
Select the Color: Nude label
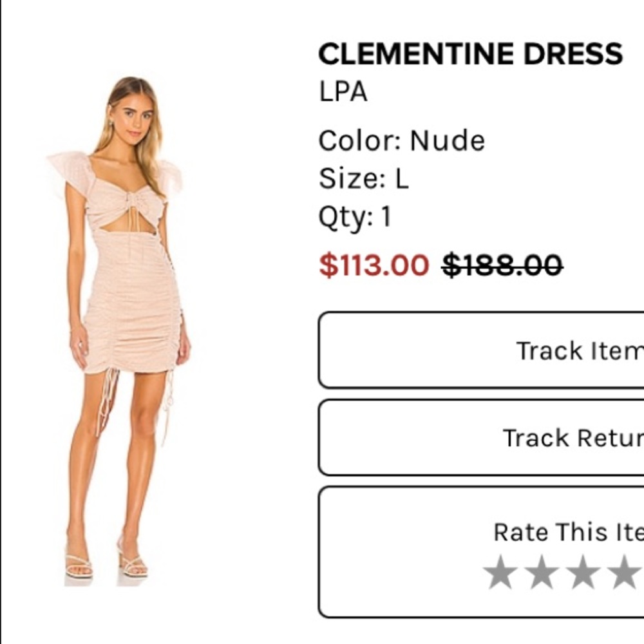[x=402, y=139]
